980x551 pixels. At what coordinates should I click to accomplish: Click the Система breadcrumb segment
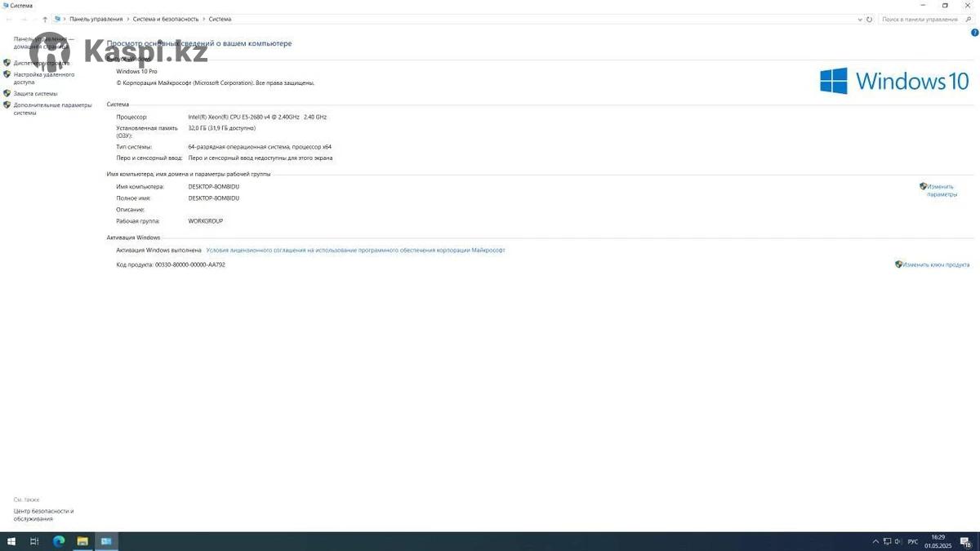coord(220,19)
